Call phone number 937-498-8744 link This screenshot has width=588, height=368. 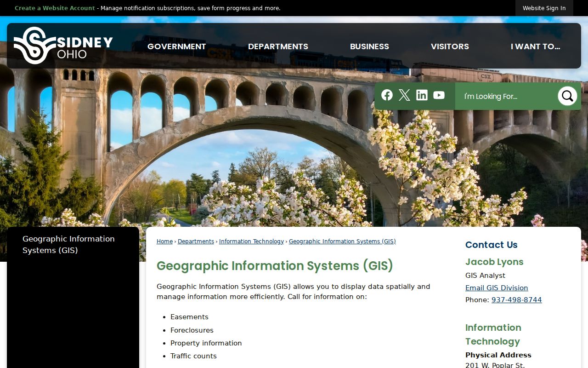(516, 300)
